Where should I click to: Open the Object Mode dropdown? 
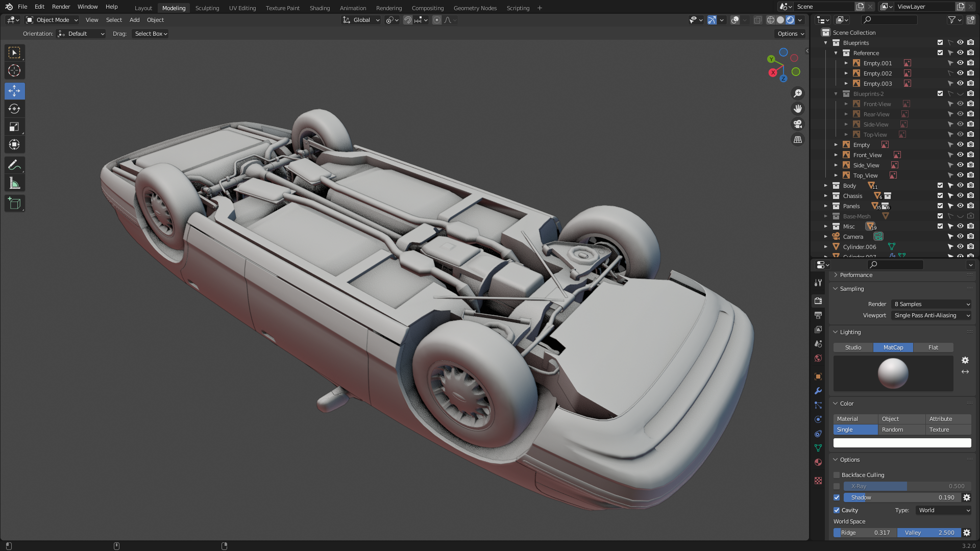click(x=52, y=20)
